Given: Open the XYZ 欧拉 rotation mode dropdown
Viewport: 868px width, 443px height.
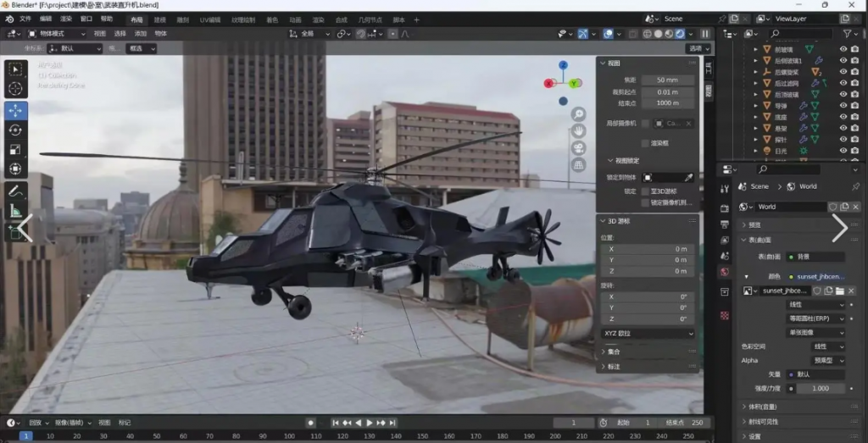Looking at the screenshot, I should [648, 334].
